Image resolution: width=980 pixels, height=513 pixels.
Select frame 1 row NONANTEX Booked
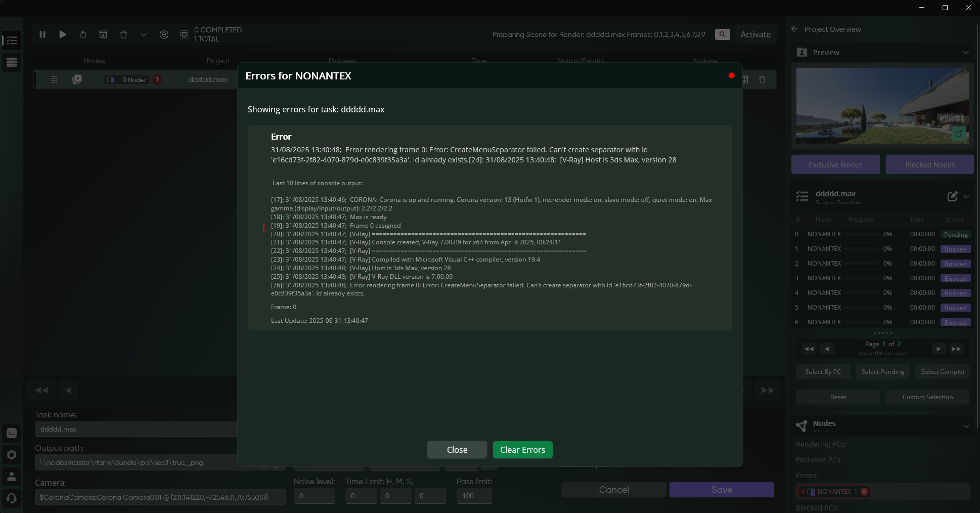(882, 249)
